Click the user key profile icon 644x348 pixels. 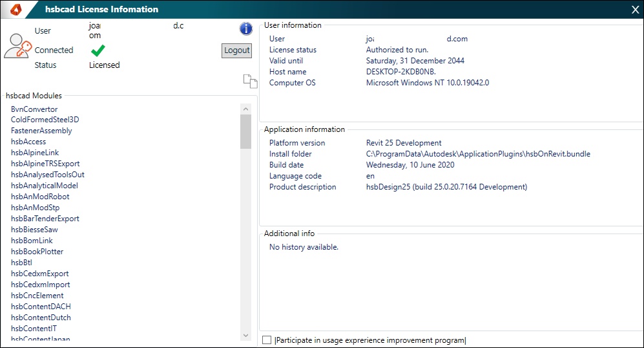[x=17, y=46]
